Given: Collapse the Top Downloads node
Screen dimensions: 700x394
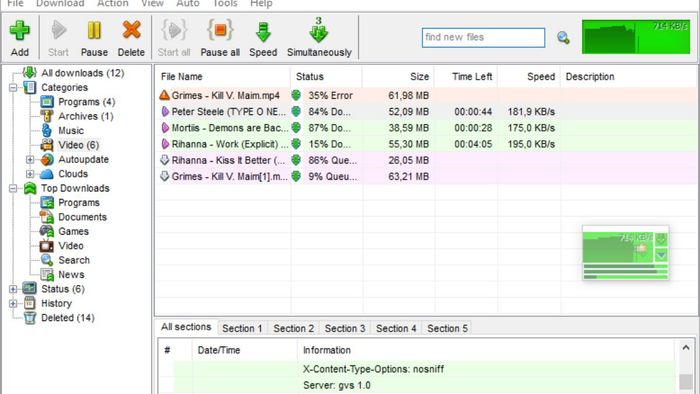Looking at the screenshot, I should 13,188.
